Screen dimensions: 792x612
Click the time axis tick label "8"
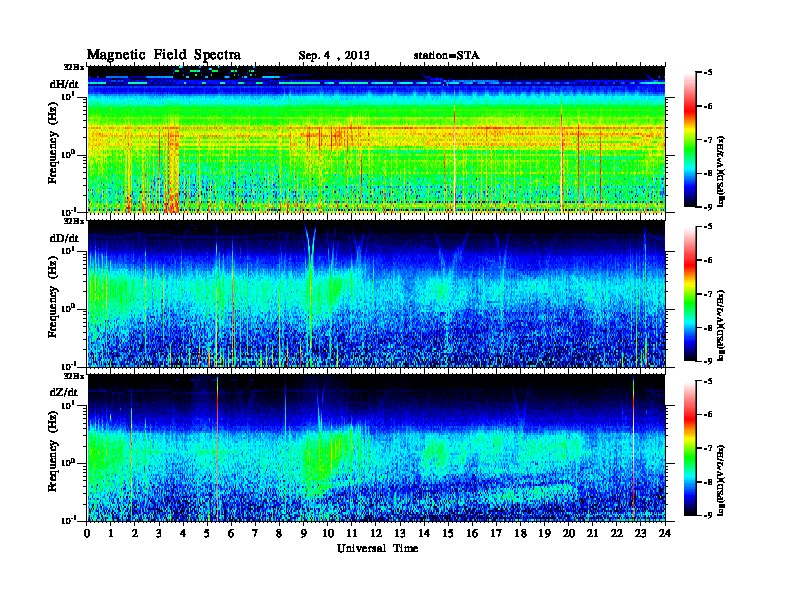pos(279,534)
